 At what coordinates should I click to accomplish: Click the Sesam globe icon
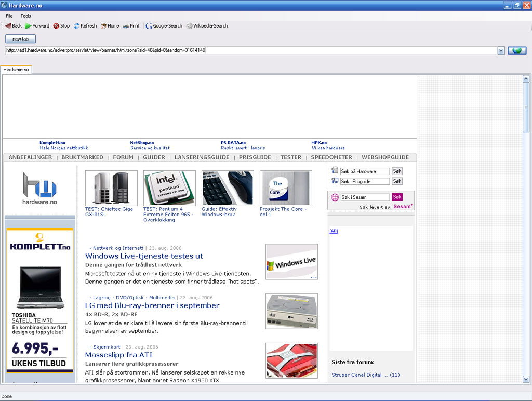335,197
